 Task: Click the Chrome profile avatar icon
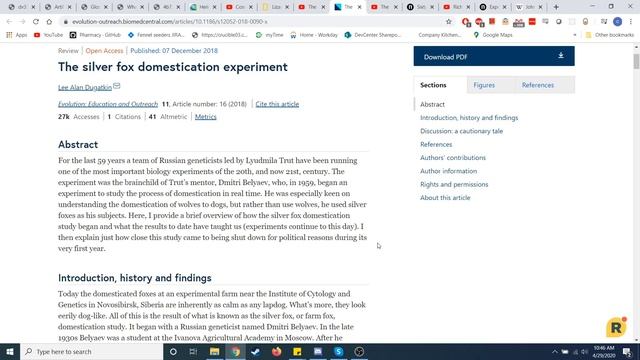(x=618, y=22)
